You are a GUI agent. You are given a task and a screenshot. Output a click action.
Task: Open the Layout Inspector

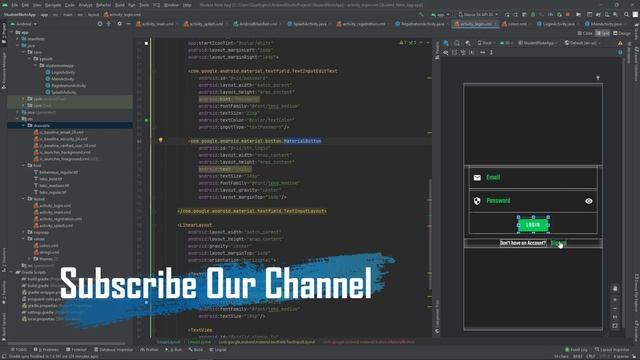(x=612, y=350)
